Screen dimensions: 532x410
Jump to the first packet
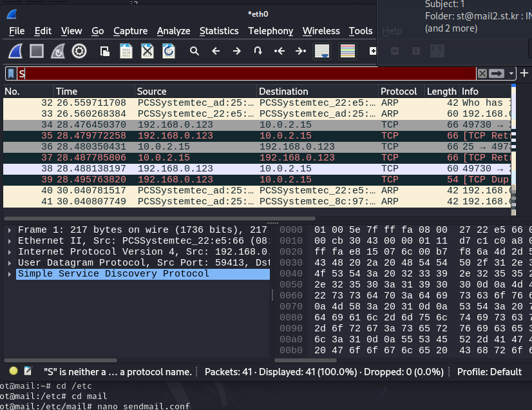280,52
